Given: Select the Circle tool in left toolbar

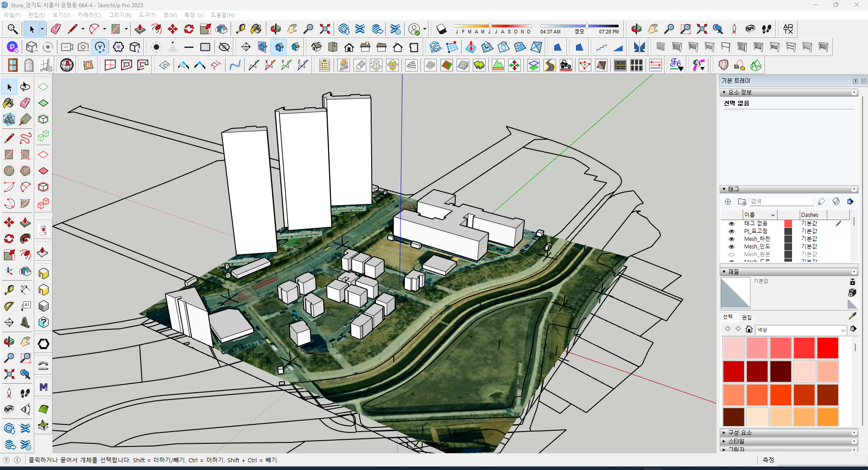Looking at the screenshot, I should (9, 171).
